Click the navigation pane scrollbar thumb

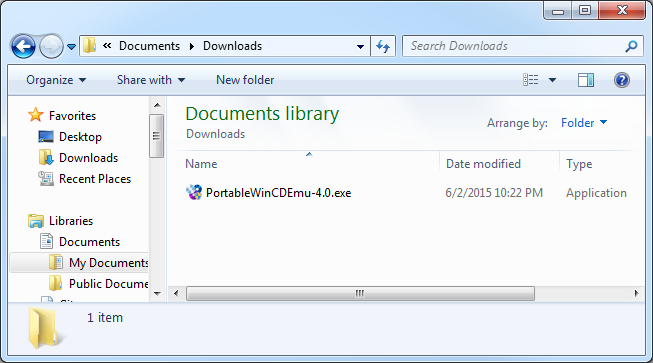pyautogui.click(x=157, y=136)
